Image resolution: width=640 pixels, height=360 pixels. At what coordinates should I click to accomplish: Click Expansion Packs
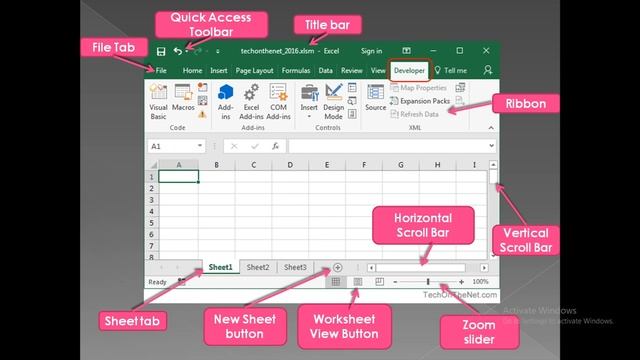tap(420, 101)
